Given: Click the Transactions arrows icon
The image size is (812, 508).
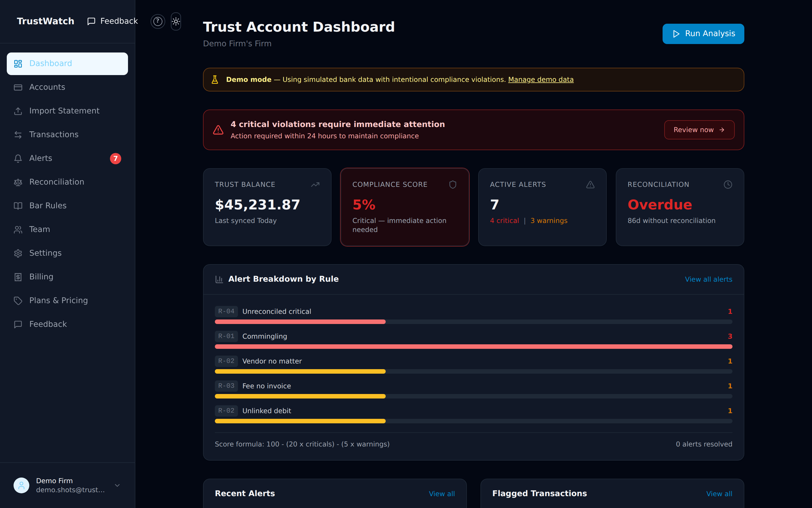Looking at the screenshot, I should (x=18, y=135).
